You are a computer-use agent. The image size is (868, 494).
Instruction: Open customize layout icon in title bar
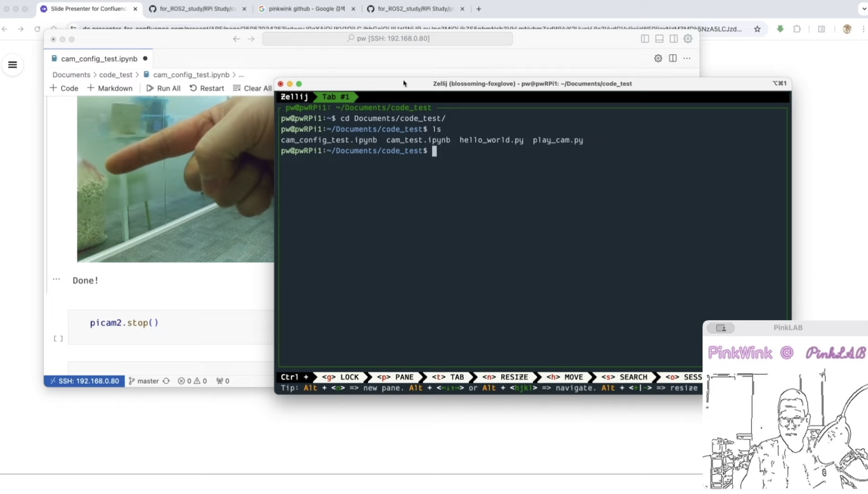688,39
